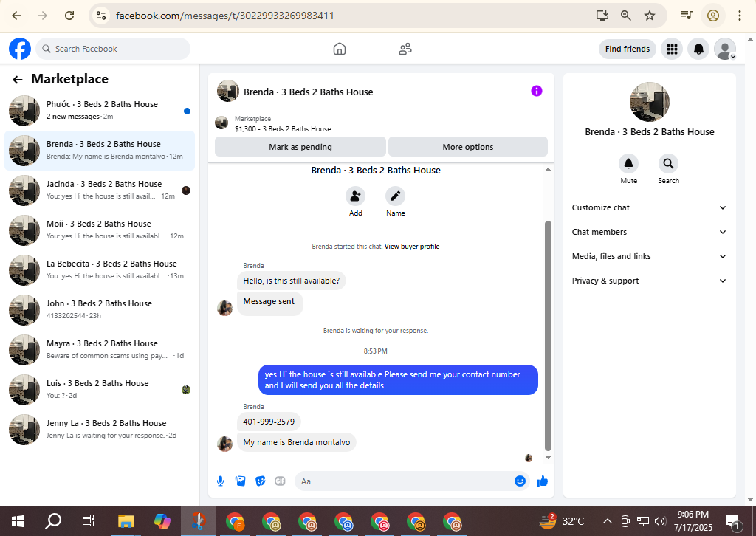The height and width of the screenshot is (536, 756).
Task: Open the Facebook Home icon
Action: click(340, 49)
